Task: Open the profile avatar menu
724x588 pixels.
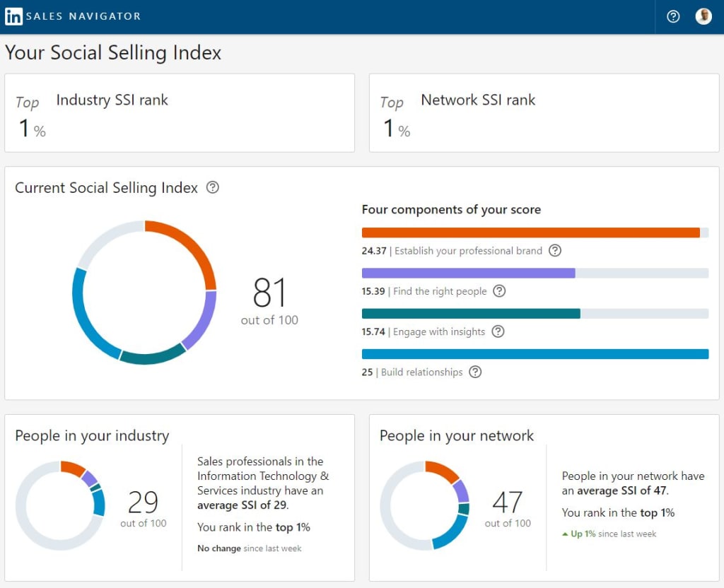Action: point(703,17)
